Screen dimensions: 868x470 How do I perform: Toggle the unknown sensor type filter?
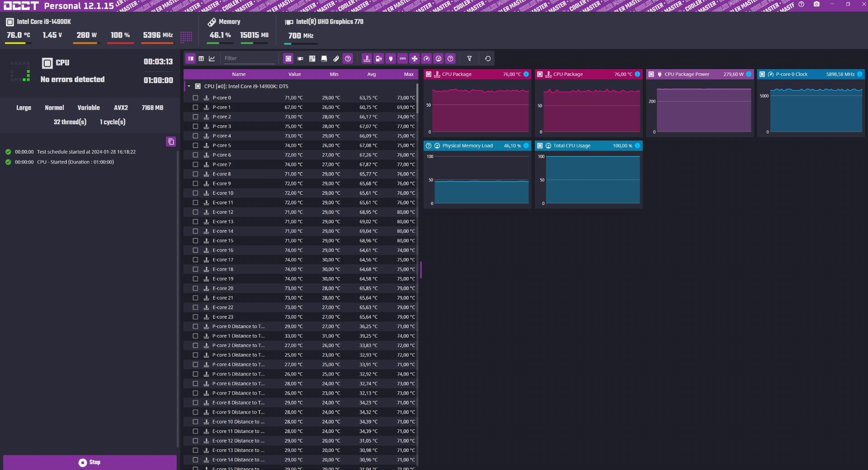[x=450, y=59]
